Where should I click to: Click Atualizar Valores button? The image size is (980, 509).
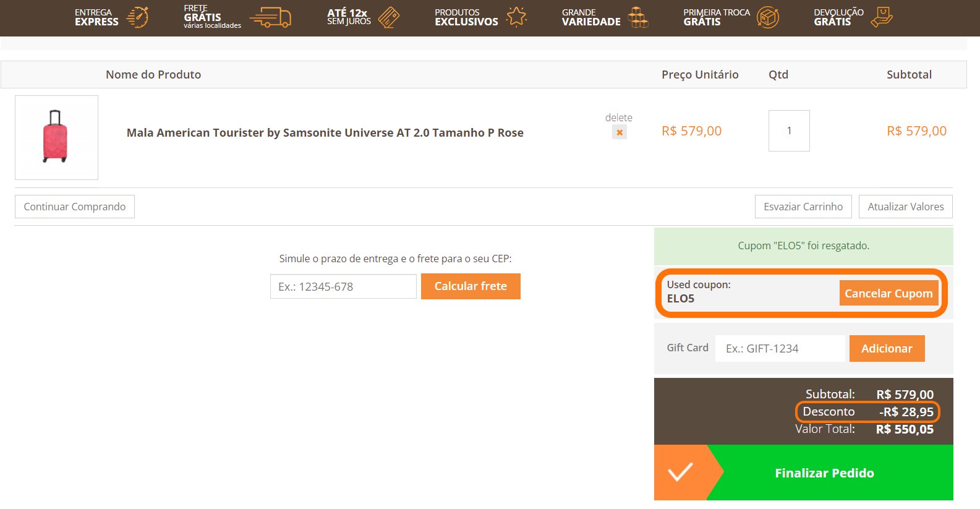(x=906, y=207)
